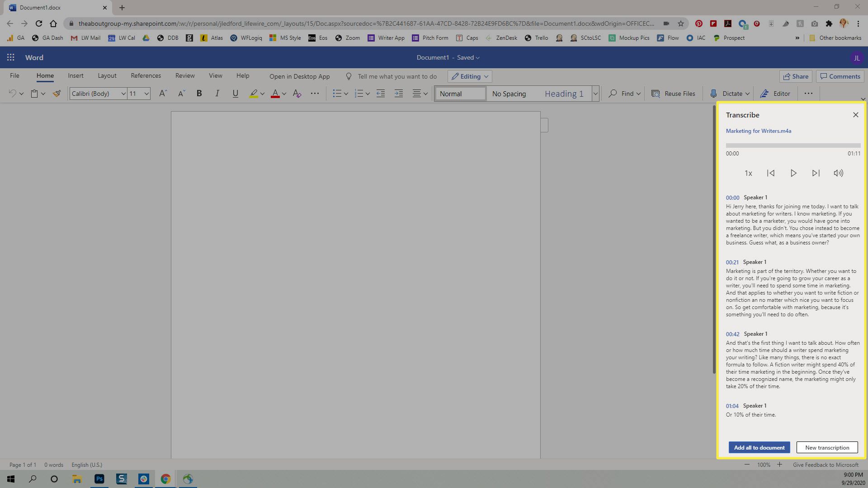The height and width of the screenshot is (488, 868).
Task: Toggle the Editing mode button
Action: (x=470, y=76)
